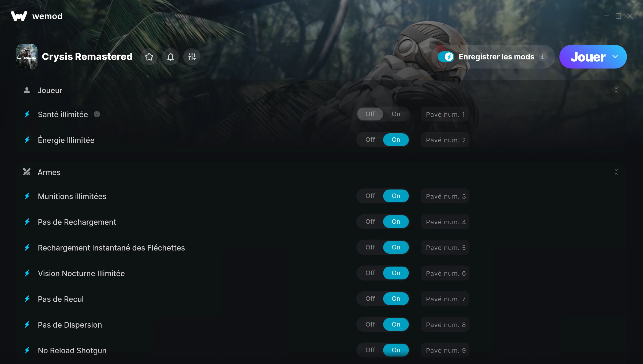Turn Off Pas de Recul
643x364 pixels.
click(370, 299)
